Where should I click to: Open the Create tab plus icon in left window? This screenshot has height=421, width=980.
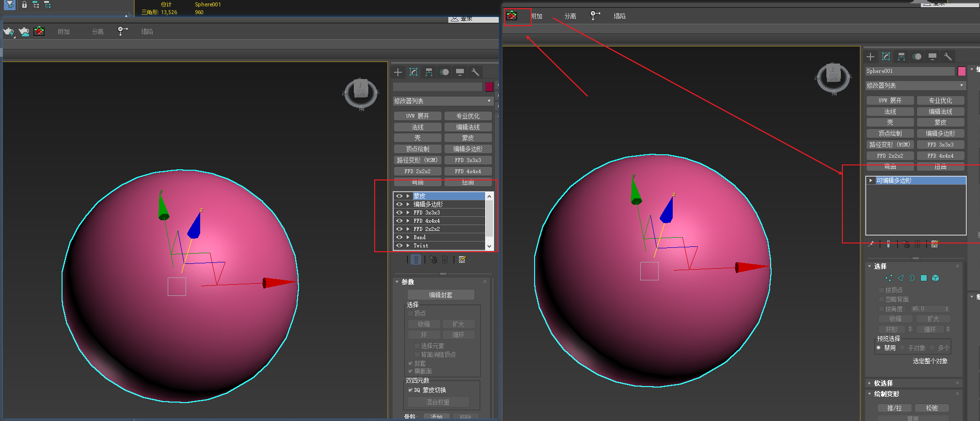pyautogui.click(x=398, y=72)
